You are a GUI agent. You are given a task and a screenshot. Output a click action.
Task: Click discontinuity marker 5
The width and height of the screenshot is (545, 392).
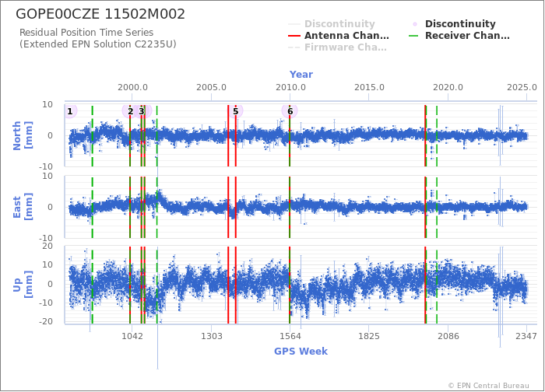click(x=236, y=111)
